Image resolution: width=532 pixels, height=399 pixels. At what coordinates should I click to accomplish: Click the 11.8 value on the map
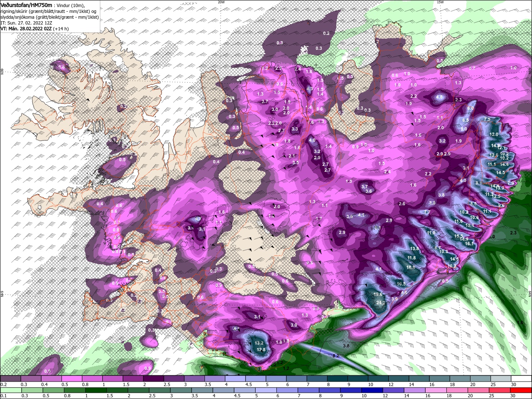tap(411, 258)
